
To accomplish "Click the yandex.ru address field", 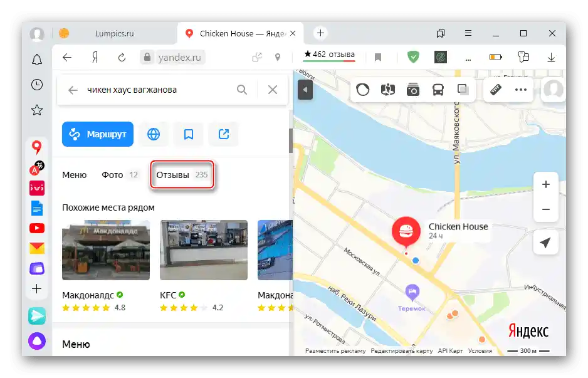I will (179, 58).
